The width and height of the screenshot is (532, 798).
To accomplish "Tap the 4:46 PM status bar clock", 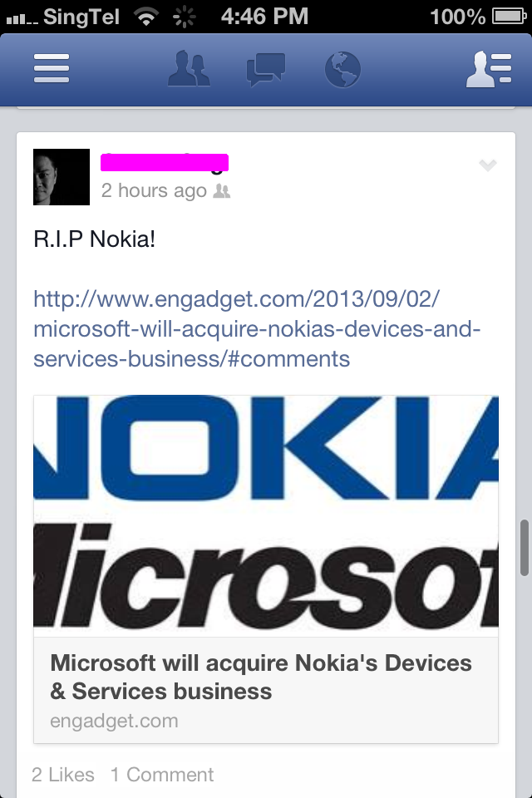I will pyautogui.click(x=264, y=17).
